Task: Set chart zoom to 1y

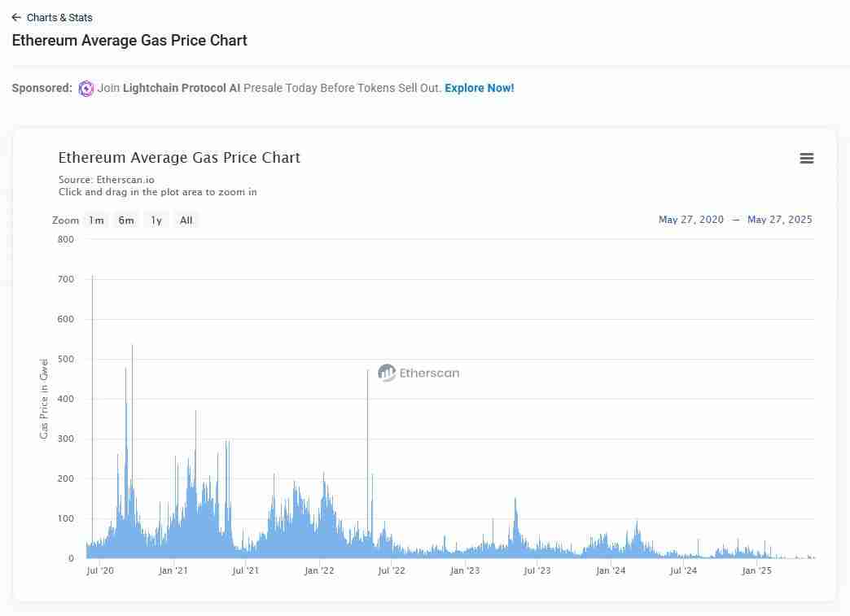Action: pos(156,221)
